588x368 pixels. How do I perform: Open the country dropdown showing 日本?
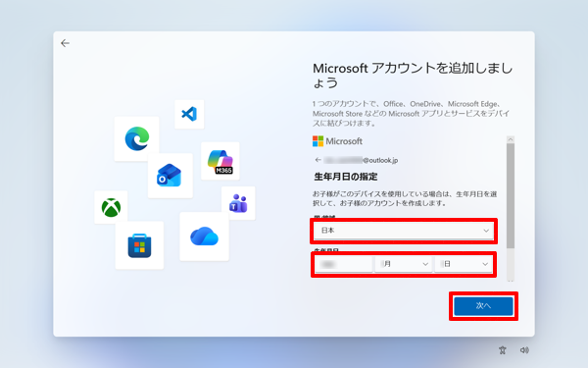[404, 231]
